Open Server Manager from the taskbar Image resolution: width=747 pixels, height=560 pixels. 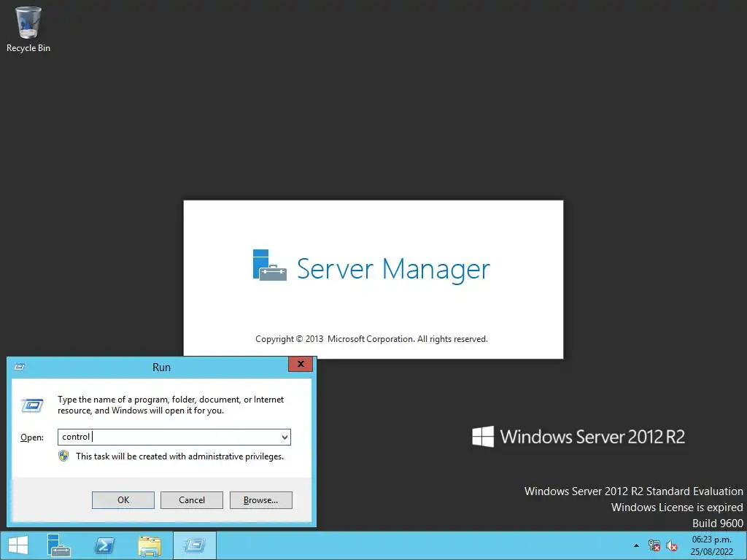(x=59, y=545)
